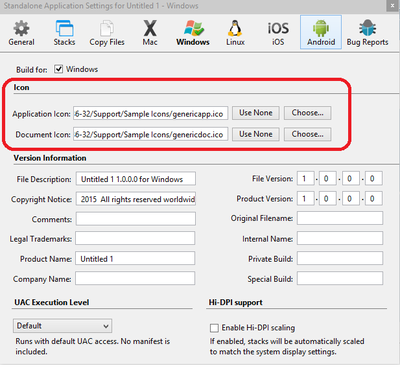Uncheck the Build for Windows checkbox
Image resolution: width=400 pixels, height=377 pixels.
click(59, 69)
